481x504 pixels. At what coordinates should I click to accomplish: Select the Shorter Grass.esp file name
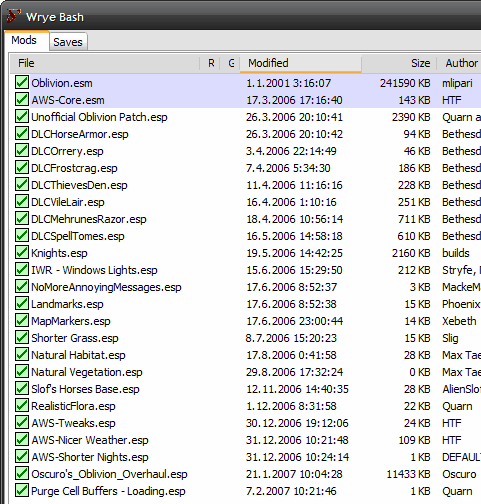pyautogui.click(x=75, y=338)
